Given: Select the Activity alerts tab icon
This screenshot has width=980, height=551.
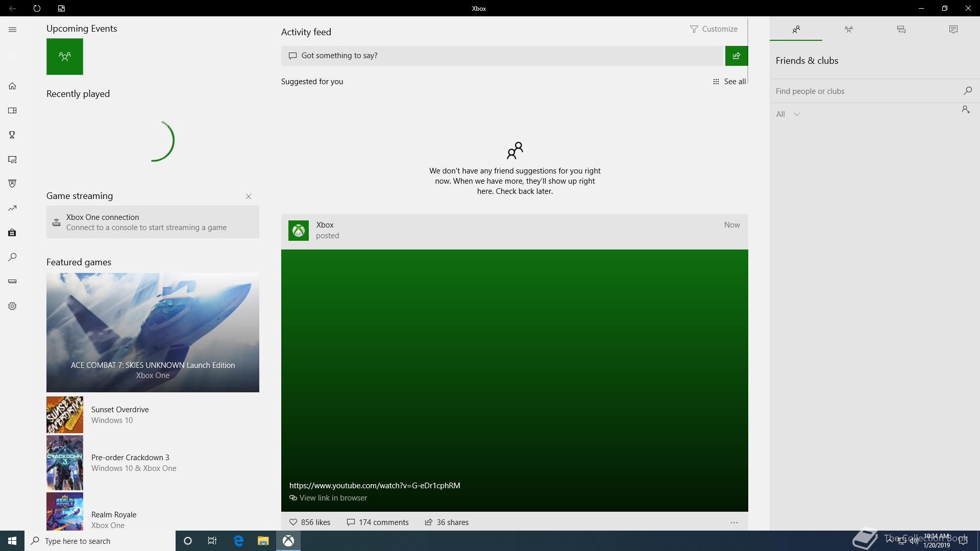Looking at the screenshot, I should coord(953,30).
